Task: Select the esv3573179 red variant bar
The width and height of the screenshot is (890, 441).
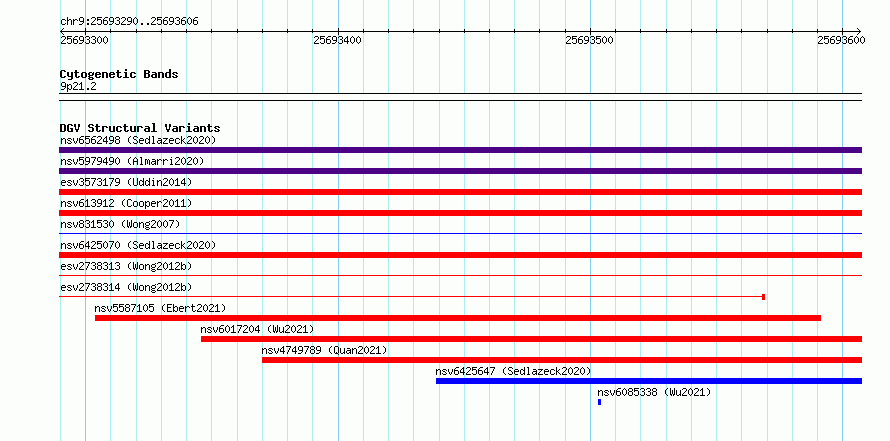Action: [460, 192]
